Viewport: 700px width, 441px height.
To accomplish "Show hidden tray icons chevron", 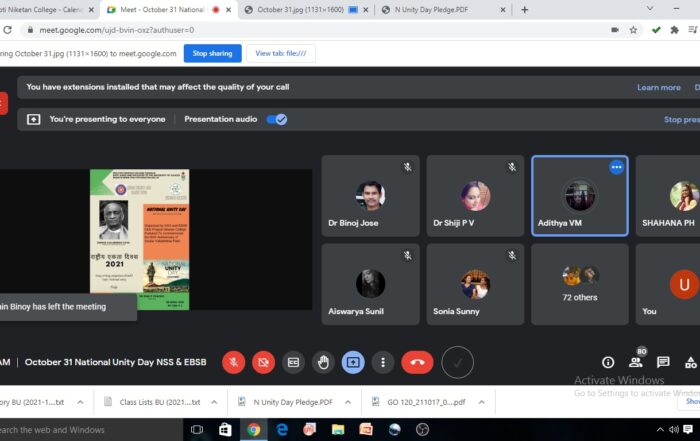I will tap(660, 430).
